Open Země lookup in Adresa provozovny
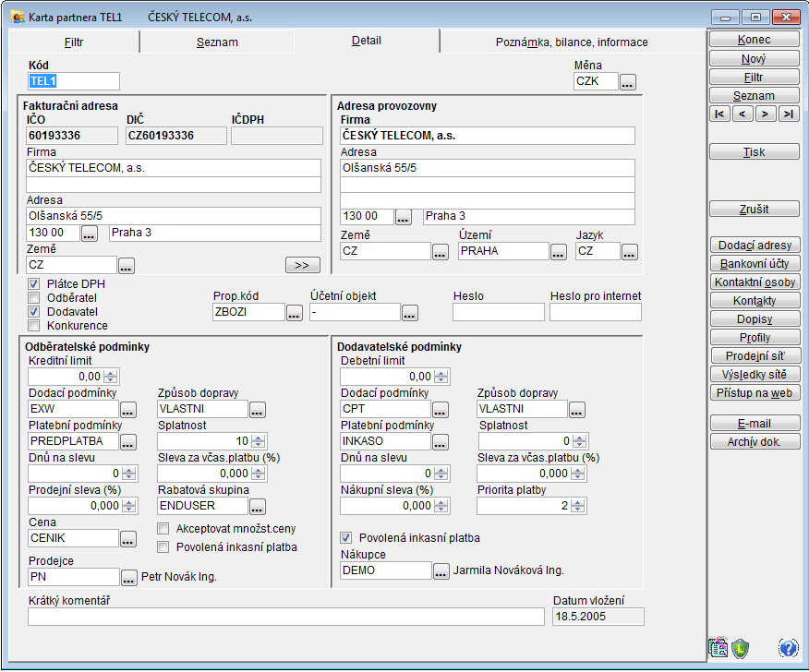The height and width of the screenshot is (672, 809). tap(441, 252)
